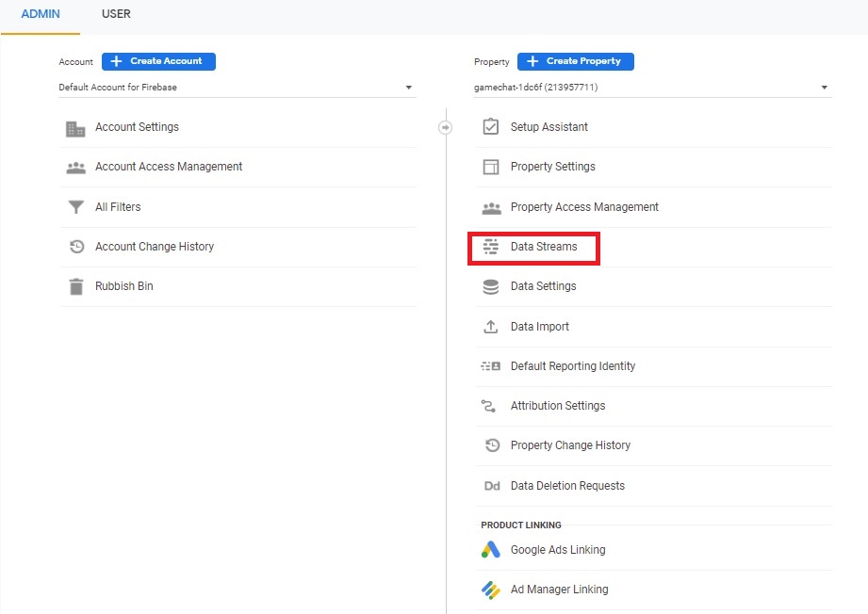This screenshot has width=868, height=614.
Task: Click the All Filters funnel icon
Action: click(x=75, y=207)
